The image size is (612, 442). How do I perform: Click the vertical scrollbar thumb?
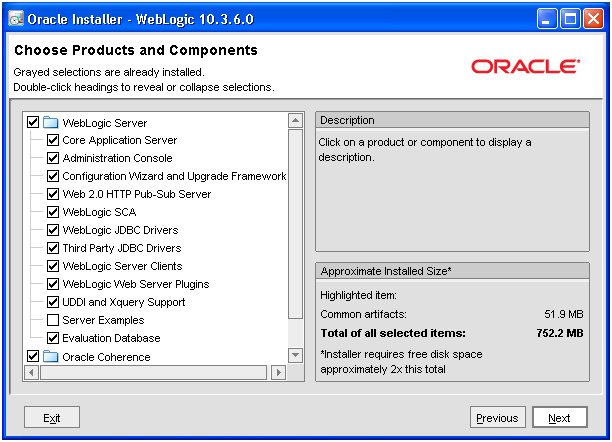click(295, 224)
